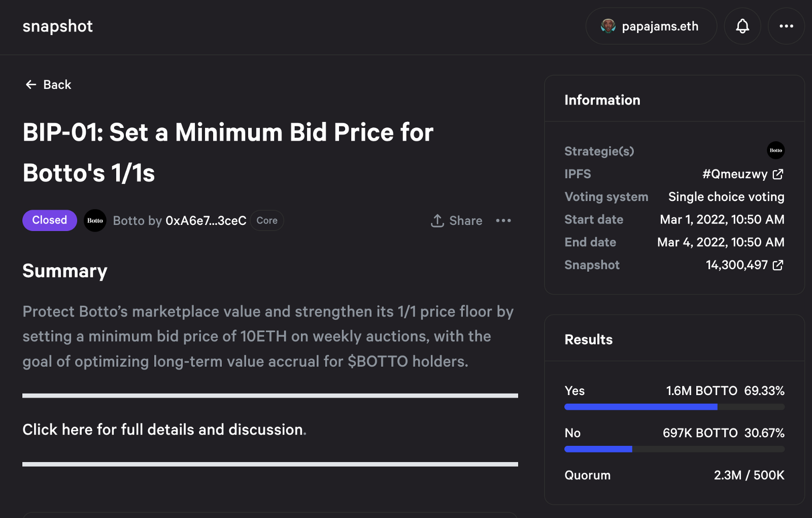
Task: Click the Botto avatar beside author
Action: click(x=95, y=220)
